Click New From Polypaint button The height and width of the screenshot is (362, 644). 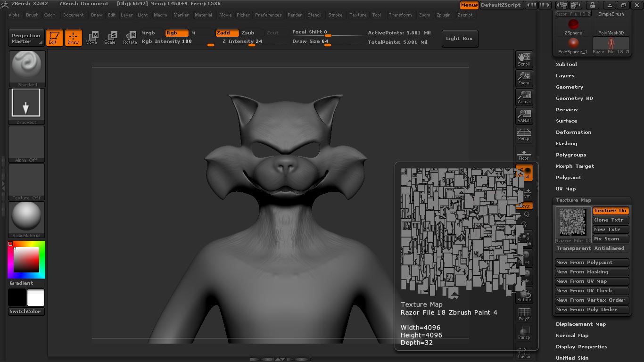[592, 263]
